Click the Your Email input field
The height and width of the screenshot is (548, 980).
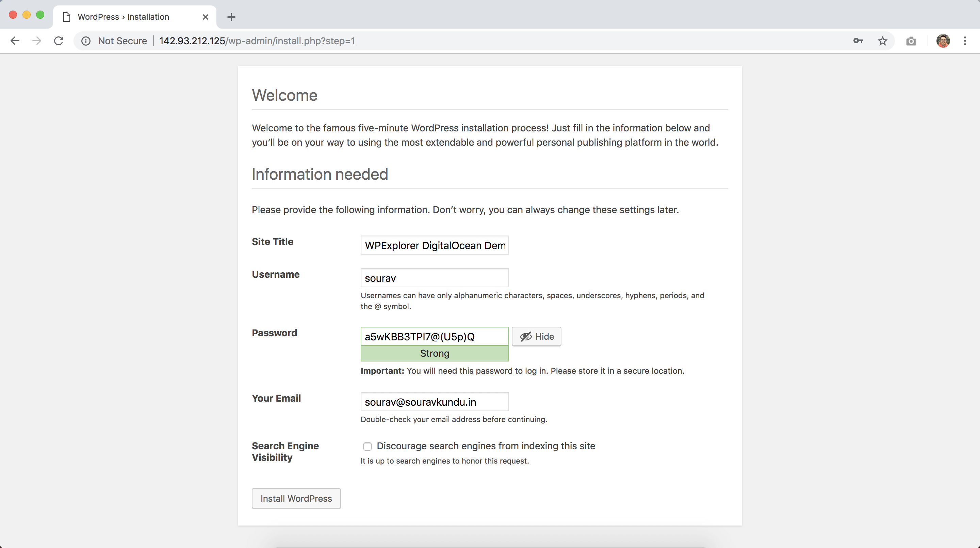point(435,402)
